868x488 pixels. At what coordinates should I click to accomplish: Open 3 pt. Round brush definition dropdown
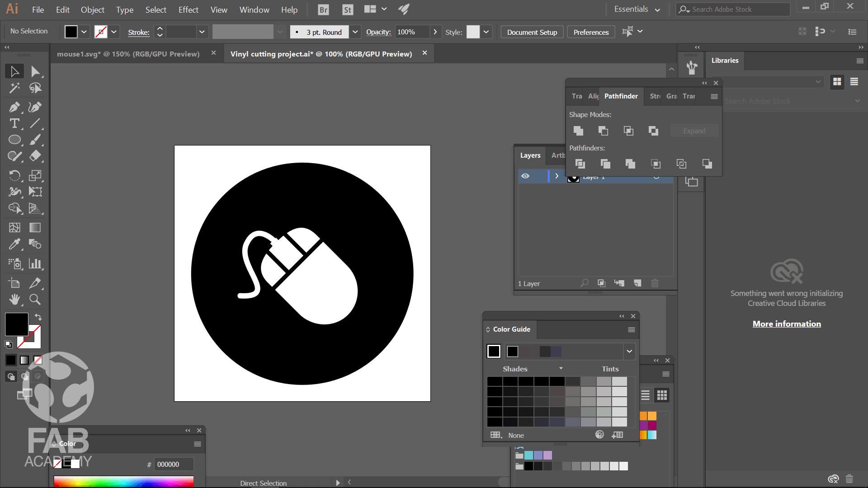[x=355, y=32]
